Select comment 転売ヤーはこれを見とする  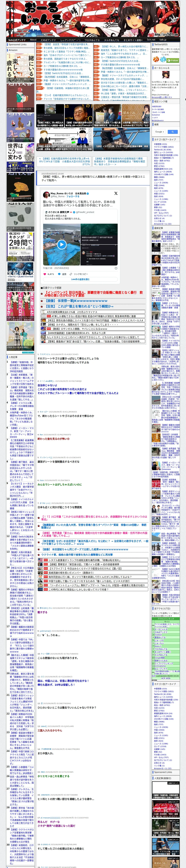pos(53,776)
